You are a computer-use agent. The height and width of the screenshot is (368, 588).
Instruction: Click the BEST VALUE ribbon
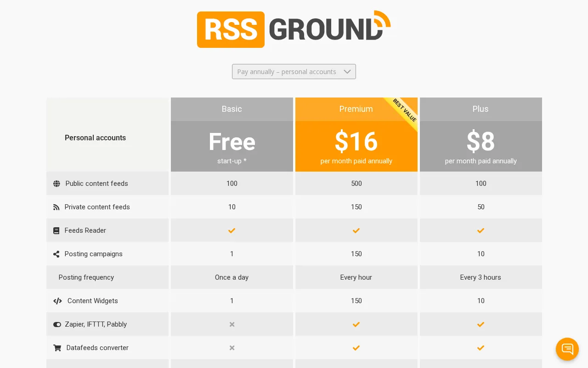pyautogui.click(x=404, y=110)
